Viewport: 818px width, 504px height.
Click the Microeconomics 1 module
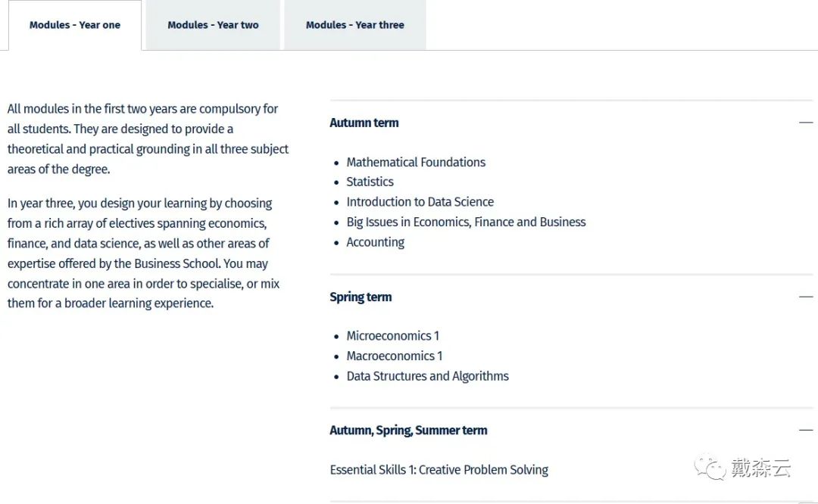(392, 335)
